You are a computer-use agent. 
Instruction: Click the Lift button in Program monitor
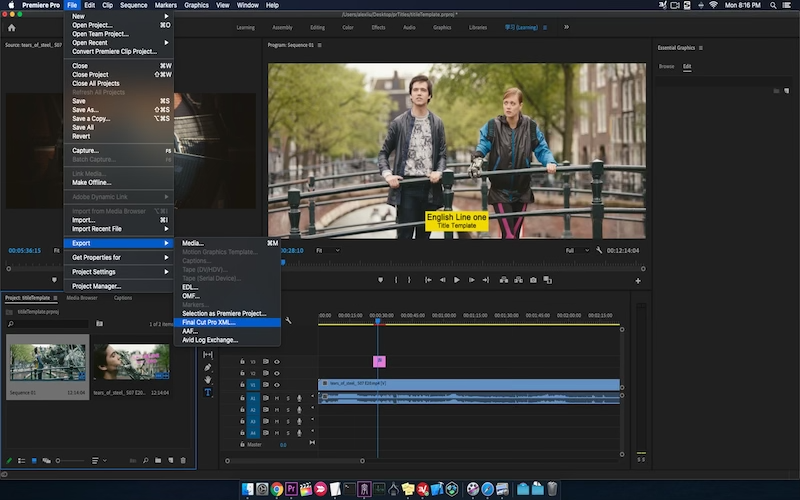click(504, 280)
